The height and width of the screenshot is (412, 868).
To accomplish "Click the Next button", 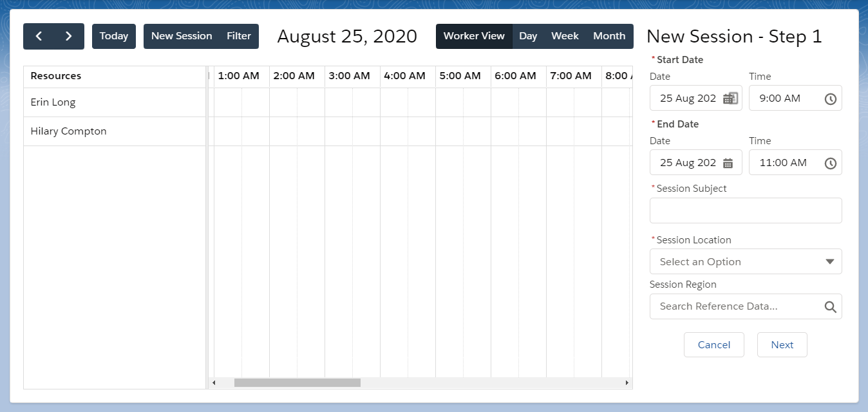I will (782, 345).
